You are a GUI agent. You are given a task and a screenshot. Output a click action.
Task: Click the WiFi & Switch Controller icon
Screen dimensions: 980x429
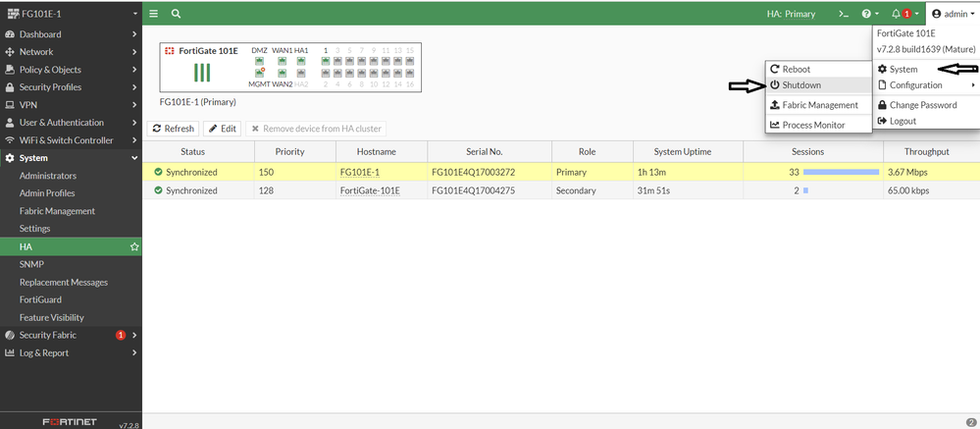coord(10,140)
